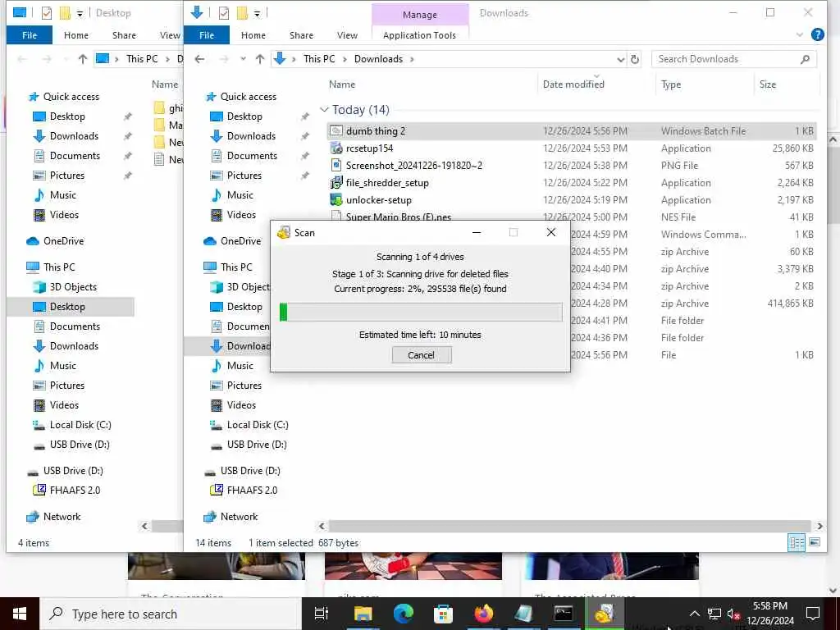
Task: Refresh the Downloads folder
Action: tap(635, 59)
